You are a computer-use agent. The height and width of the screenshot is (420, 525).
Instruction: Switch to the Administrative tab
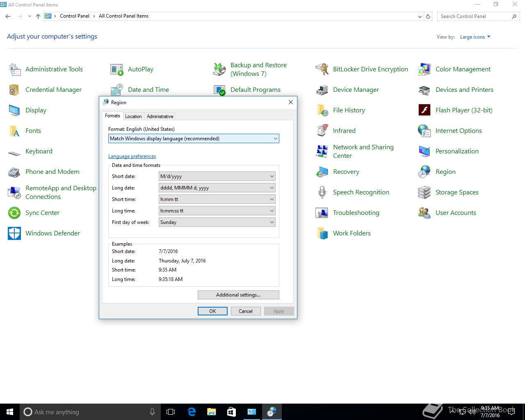[x=160, y=116]
